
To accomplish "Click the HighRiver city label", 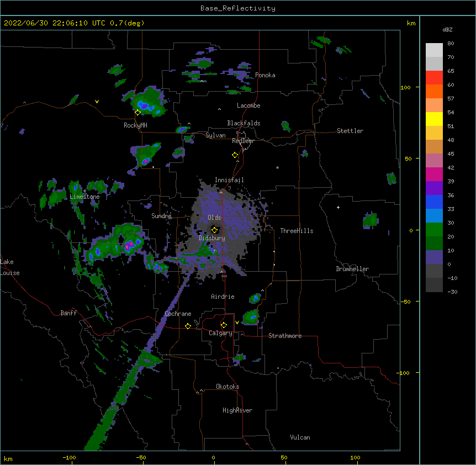I will [x=237, y=410].
